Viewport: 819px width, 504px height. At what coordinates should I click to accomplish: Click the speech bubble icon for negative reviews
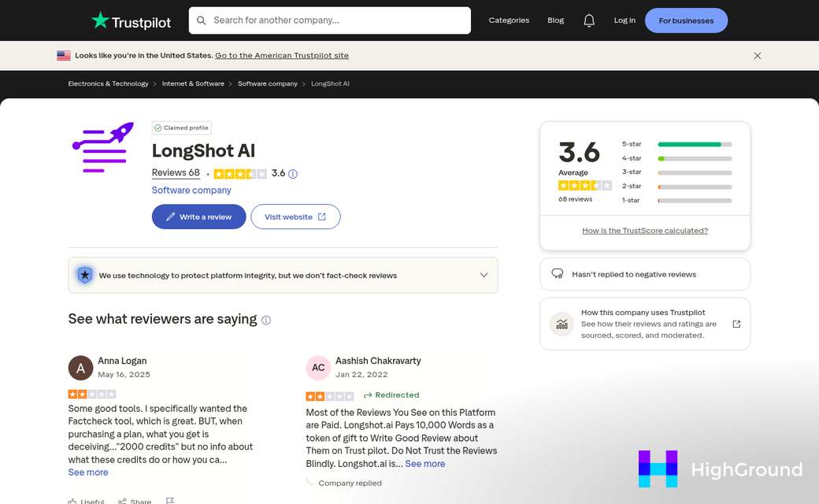point(558,274)
